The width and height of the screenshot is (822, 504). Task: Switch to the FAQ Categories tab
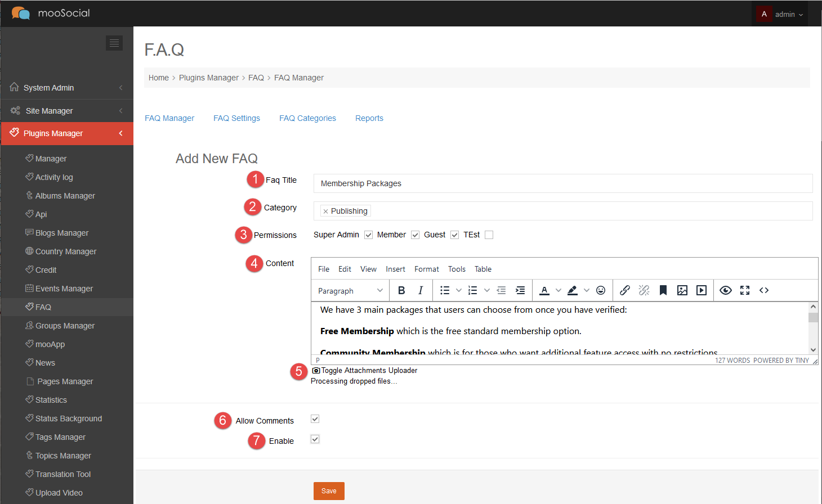point(307,118)
